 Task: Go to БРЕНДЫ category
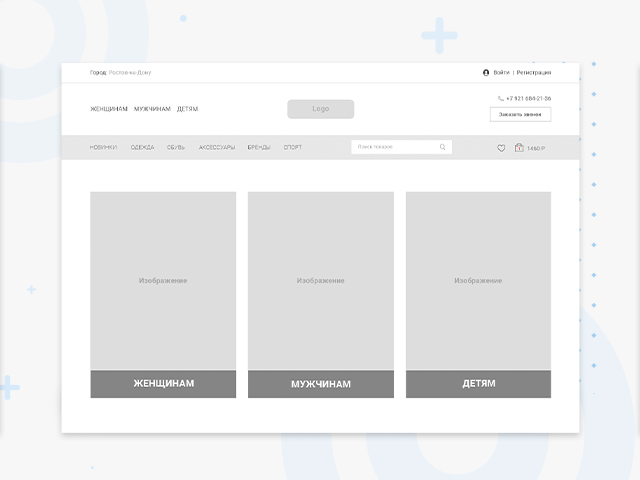(x=259, y=147)
